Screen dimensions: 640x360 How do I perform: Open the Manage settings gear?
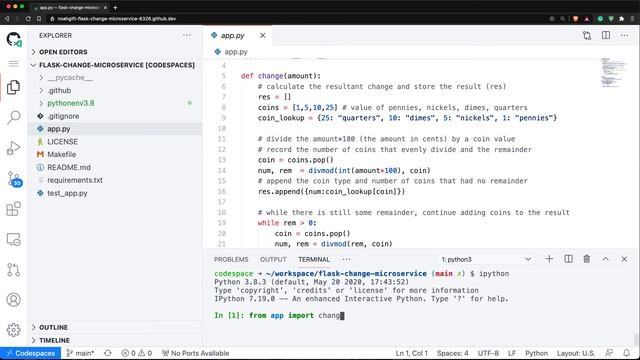pyautogui.click(x=13, y=330)
